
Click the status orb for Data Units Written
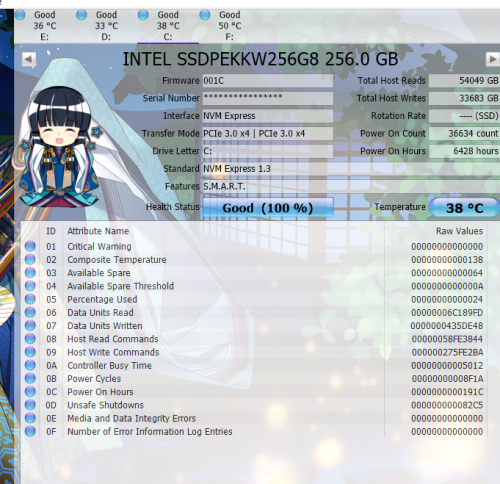pyautogui.click(x=30, y=325)
